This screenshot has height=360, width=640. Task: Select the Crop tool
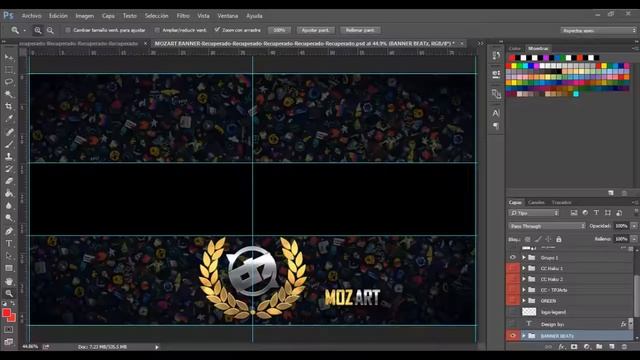pyautogui.click(x=9, y=107)
